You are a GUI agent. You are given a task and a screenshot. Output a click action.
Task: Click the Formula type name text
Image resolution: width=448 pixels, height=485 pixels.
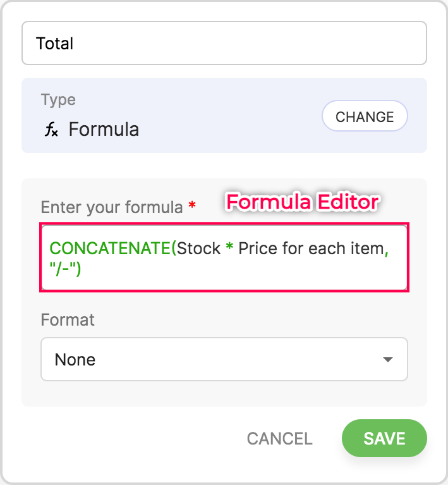104,130
